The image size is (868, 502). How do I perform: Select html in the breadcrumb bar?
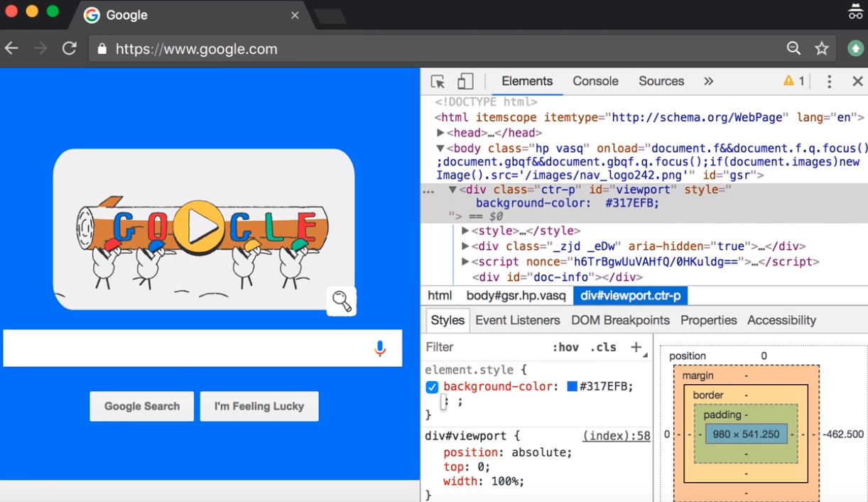click(440, 295)
